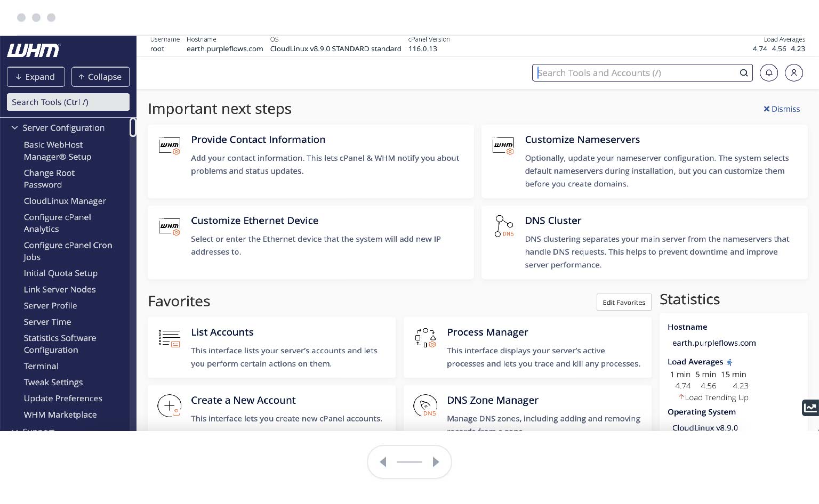Click the Edit Favorites button
Viewport: 819px width, 504px height.
(x=623, y=302)
